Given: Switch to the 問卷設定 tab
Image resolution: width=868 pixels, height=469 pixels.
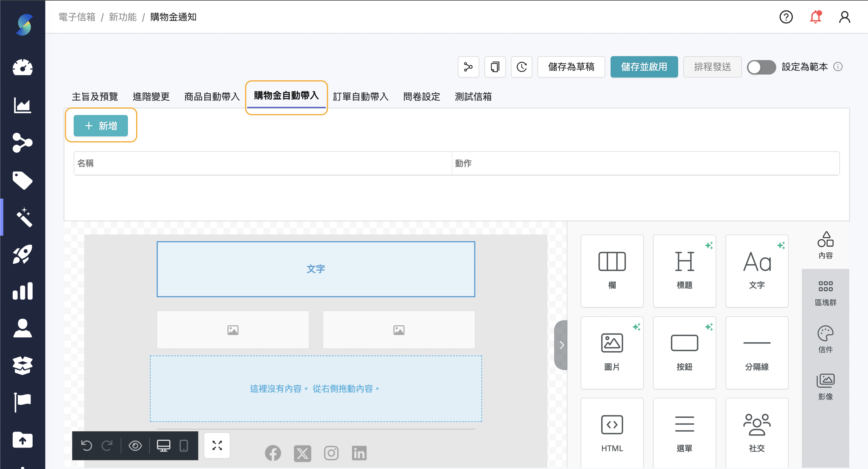Looking at the screenshot, I should coord(421,97).
